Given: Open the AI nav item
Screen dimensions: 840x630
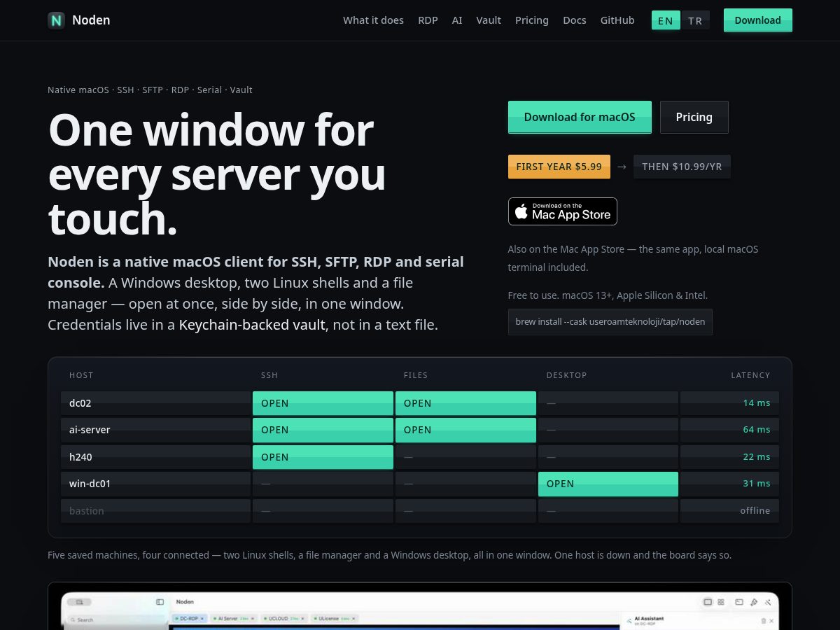Looking at the screenshot, I should point(457,20).
